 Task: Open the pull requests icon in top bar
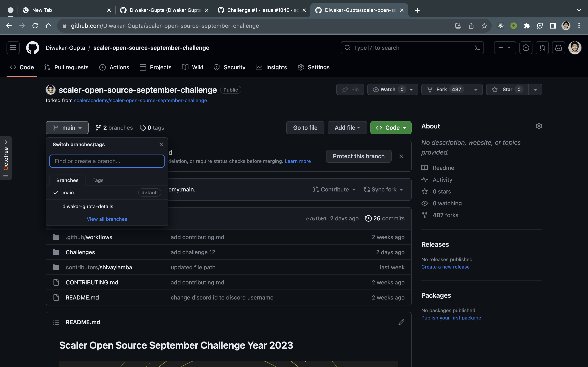tap(542, 48)
